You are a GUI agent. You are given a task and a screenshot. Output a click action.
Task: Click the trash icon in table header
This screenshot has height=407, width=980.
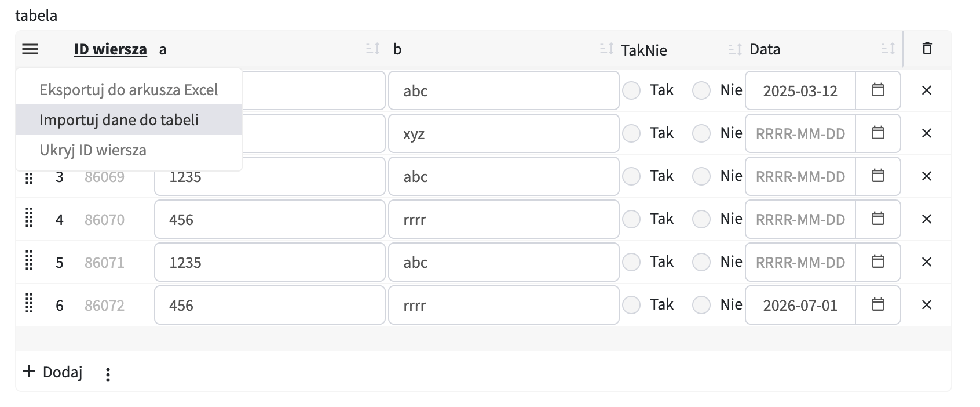[x=927, y=49]
